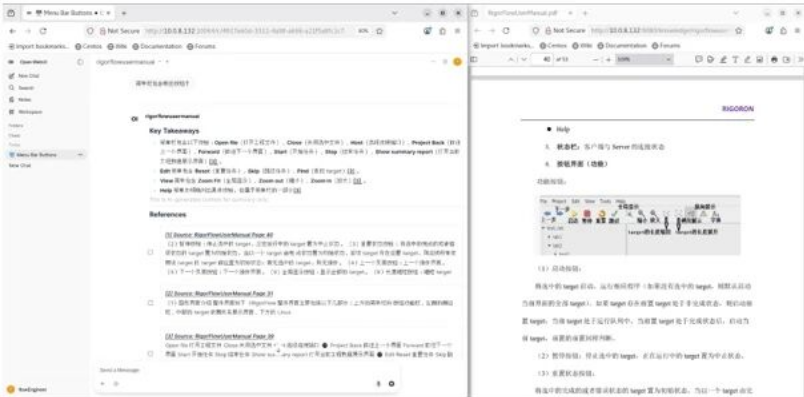The height and width of the screenshot is (397, 804).
Task: Open the extensions icon in left browser toolbar
Action: [x=442, y=31]
